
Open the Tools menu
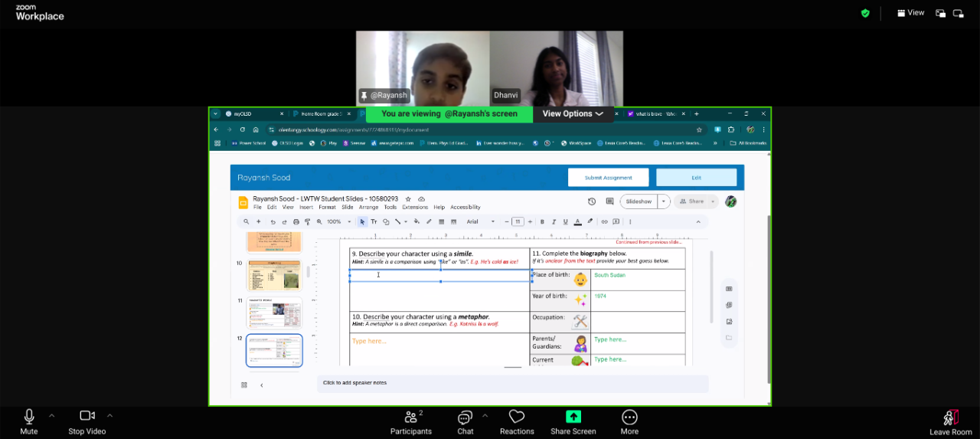[x=390, y=207]
